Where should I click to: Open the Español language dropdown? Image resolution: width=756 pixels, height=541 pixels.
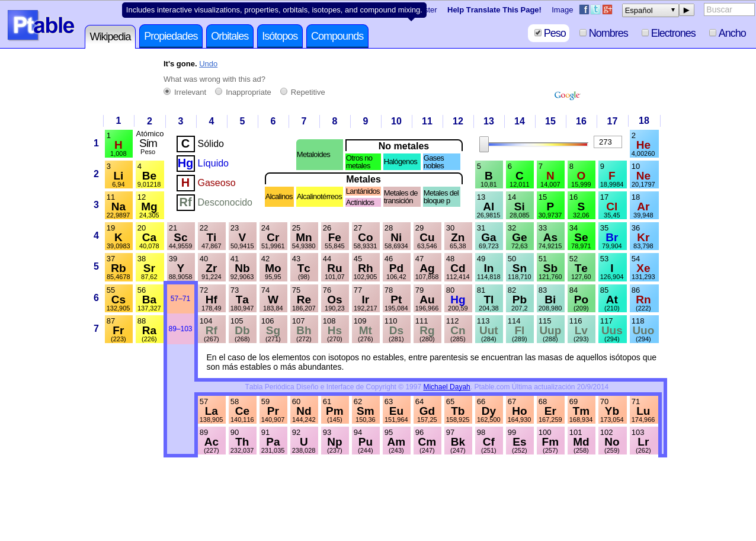pyautogui.click(x=650, y=9)
